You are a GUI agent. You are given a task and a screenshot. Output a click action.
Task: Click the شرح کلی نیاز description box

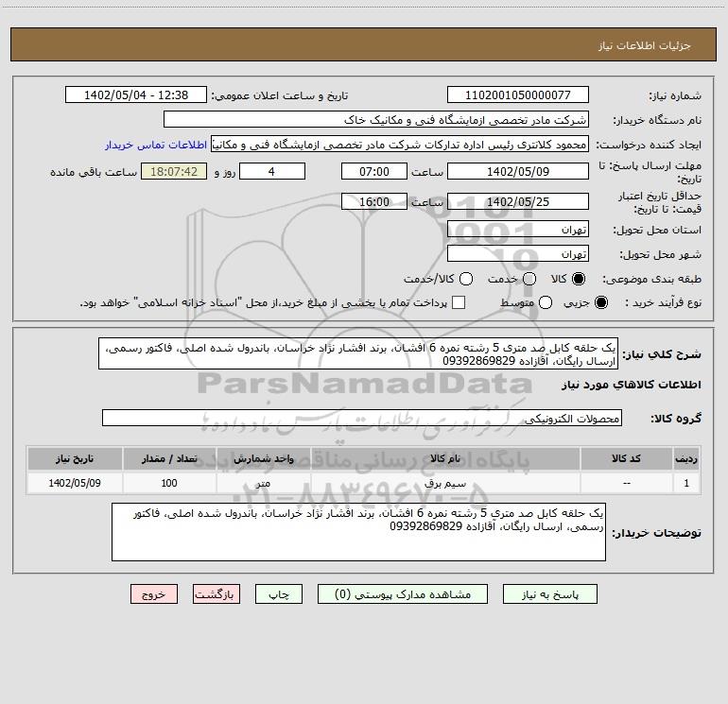[x=358, y=354]
